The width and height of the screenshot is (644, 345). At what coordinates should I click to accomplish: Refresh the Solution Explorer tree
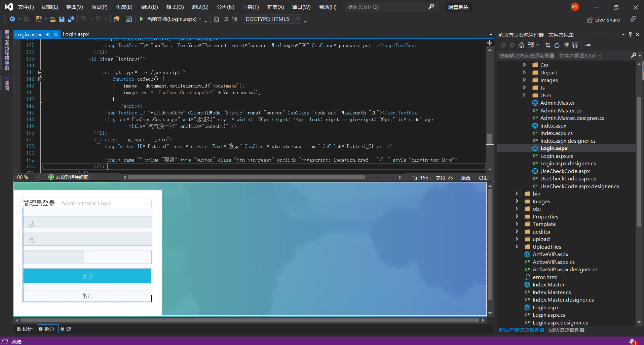pyautogui.click(x=557, y=45)
